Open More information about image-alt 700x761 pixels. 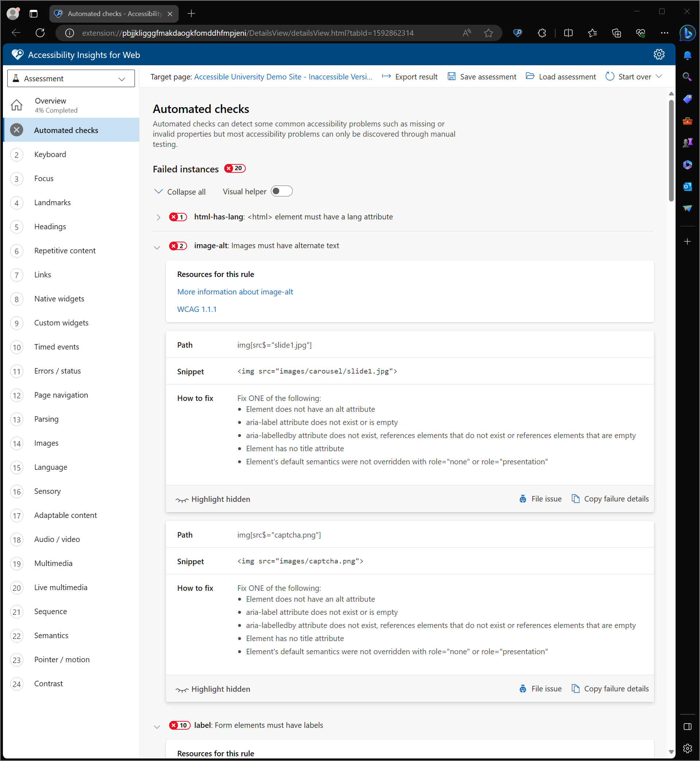click(235, 291)
